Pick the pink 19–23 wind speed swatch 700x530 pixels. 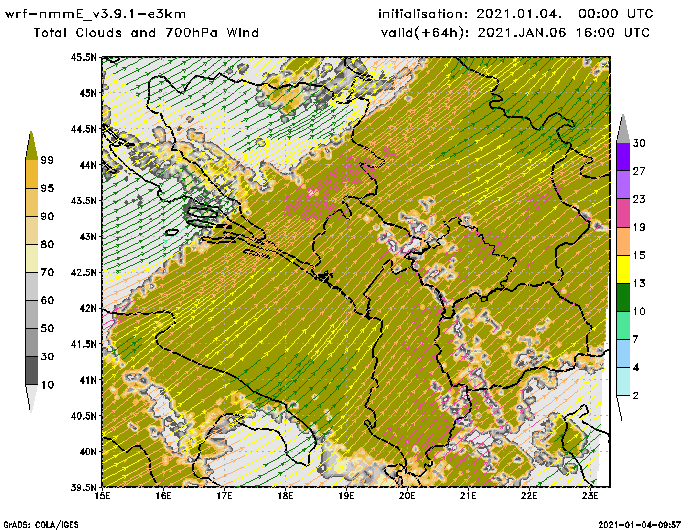coord(623,213)
